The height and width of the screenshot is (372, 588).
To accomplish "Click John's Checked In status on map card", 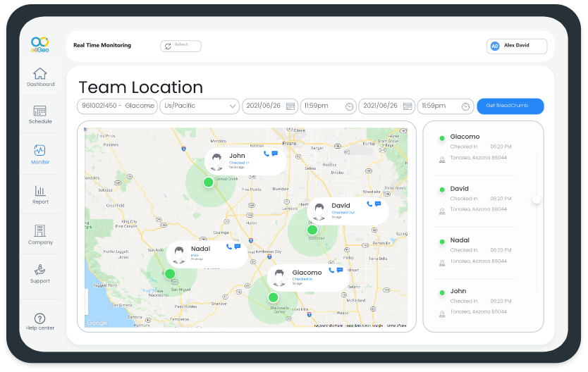I will tap(239, 163).
